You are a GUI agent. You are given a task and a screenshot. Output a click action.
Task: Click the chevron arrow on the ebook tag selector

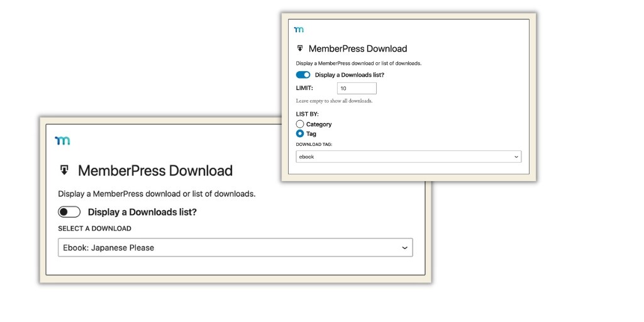[516, 157]
